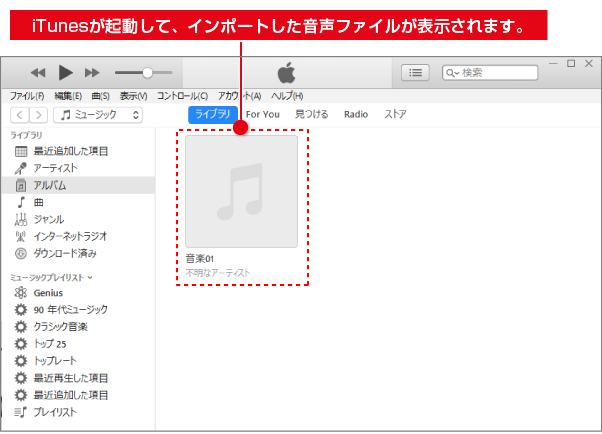Click the 最近再生した項目 gear icon
The height and width of the screenshot is (434, 602).
(21, 378)
